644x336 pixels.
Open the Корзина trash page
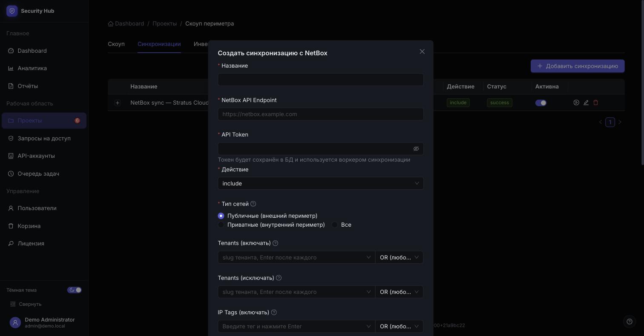click(44, 226)
